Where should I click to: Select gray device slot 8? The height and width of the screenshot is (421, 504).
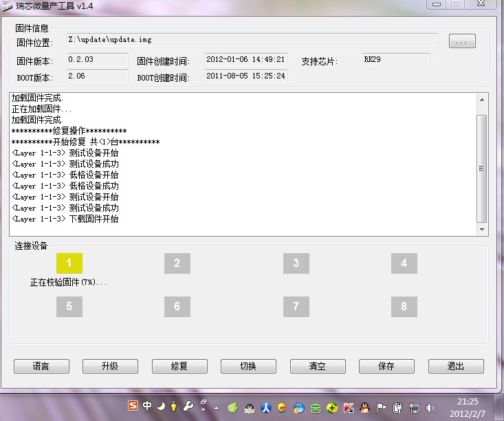pyautogui.click(x=404, y=307)
